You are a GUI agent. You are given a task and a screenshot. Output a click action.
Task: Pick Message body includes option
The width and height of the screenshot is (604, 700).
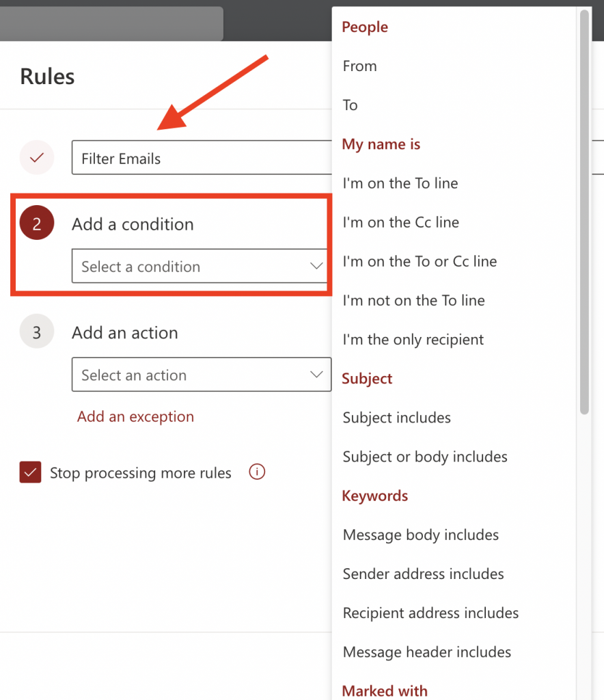point(421,535)
